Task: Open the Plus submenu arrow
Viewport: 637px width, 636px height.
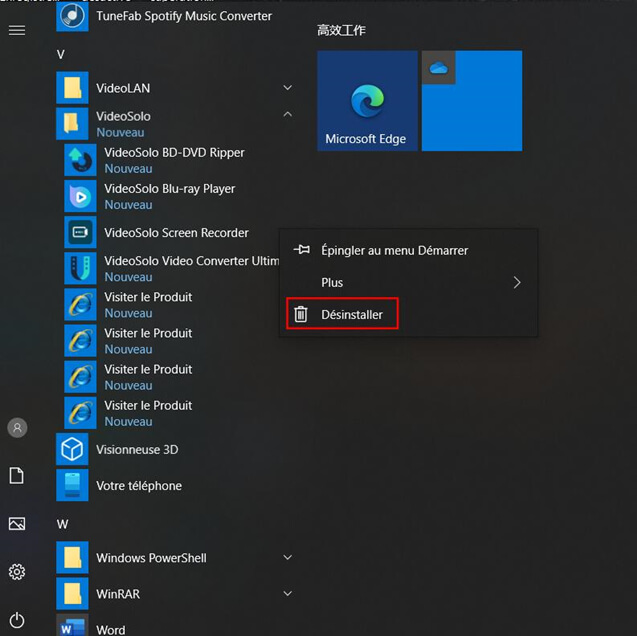Action: click(x=517, y=283)
